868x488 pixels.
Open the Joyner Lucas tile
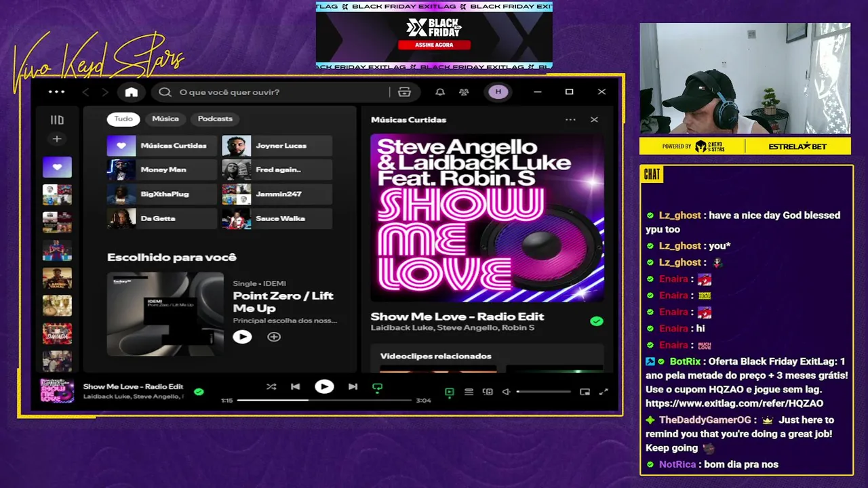click(x=277, y=146)
